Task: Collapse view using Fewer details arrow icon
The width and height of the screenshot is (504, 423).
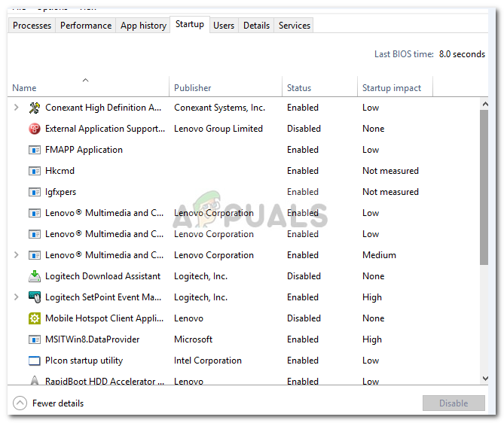Action: point(20,403)
